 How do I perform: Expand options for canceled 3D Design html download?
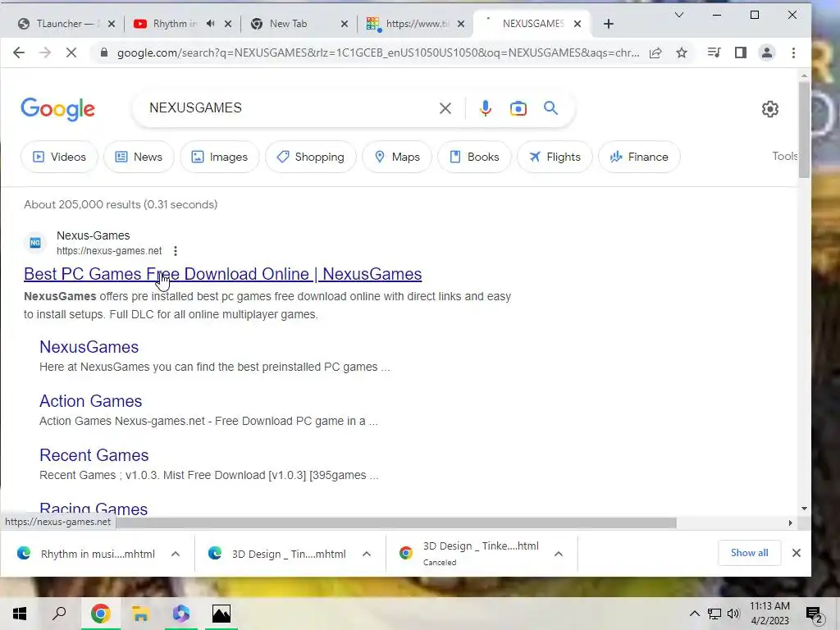pyautogui.click(x=558, y=554)
